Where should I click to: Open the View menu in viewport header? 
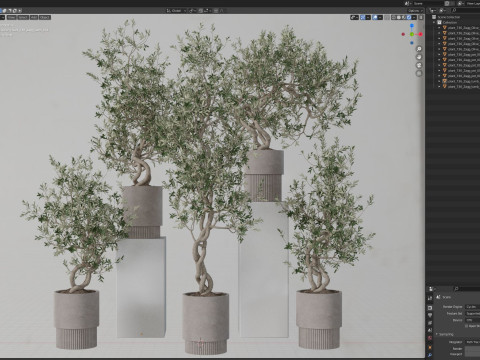11,17
